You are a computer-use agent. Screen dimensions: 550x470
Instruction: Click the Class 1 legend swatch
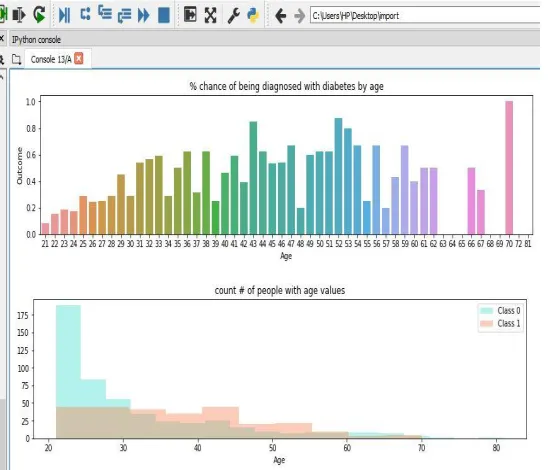coord(487,323)
